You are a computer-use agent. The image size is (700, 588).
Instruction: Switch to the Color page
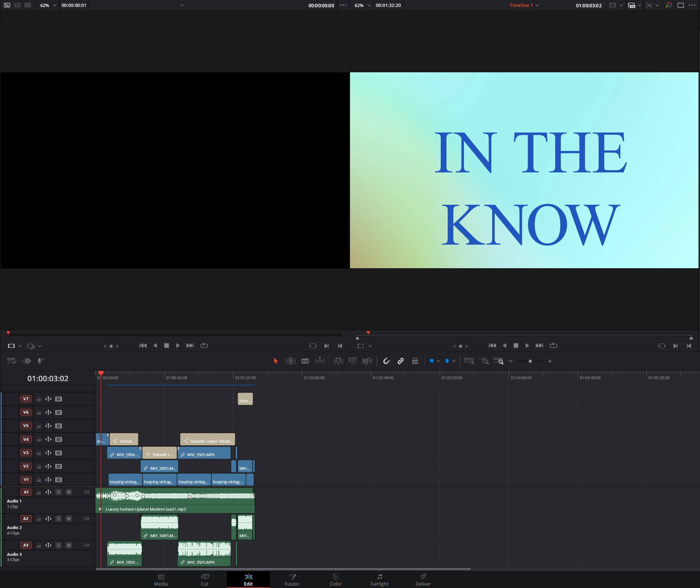336,580
